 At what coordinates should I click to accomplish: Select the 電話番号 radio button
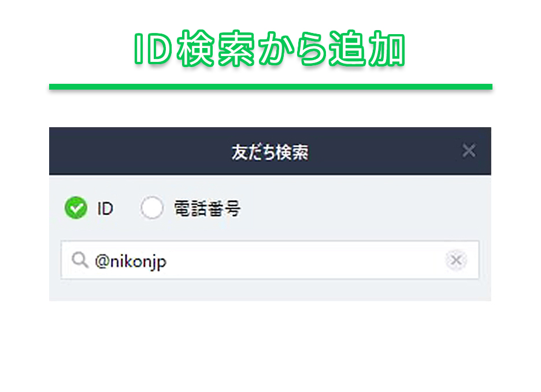tap(152, 208)
